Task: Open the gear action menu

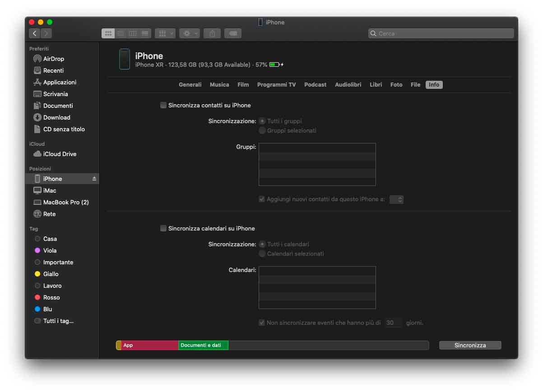Action: (x=190, y=33)
